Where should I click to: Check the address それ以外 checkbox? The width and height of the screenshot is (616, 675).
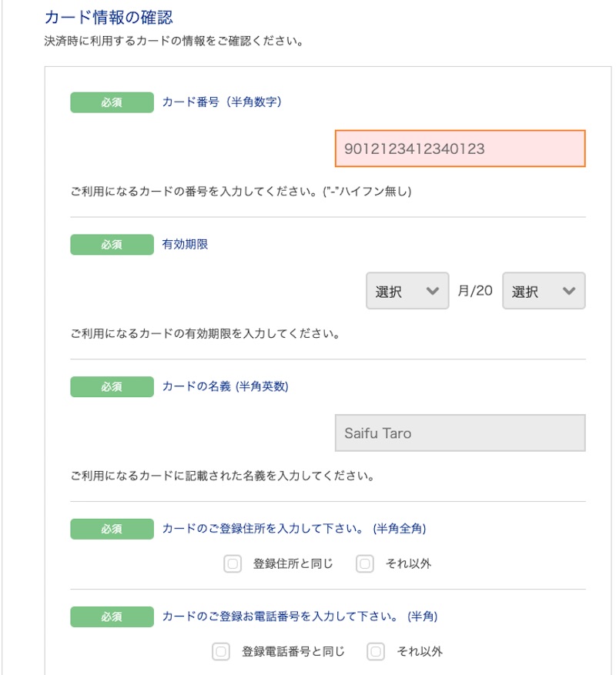pyautogui.click(x=365, y=563)
